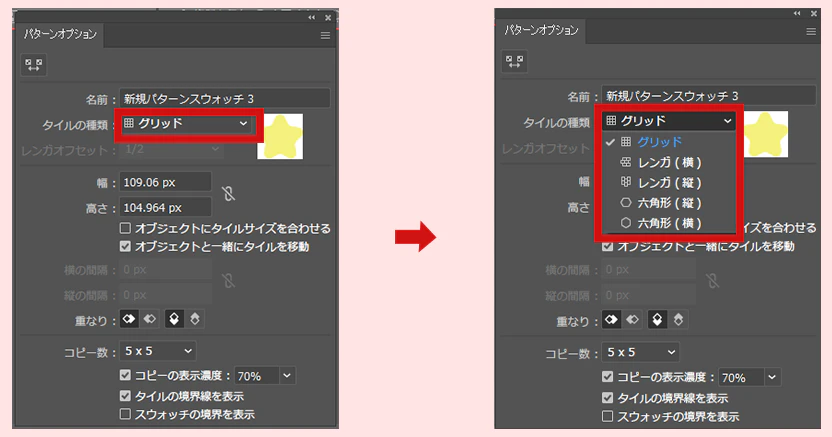Click パターンオプション tab in right panel
The image size is (832, 437).
tap(541, 31)
